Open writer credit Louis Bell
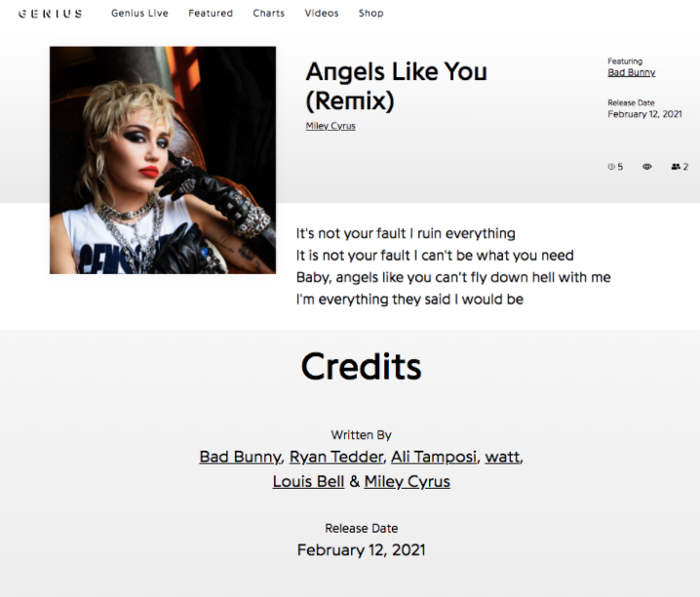Screen dimensions: 700x597 (308, 481)
